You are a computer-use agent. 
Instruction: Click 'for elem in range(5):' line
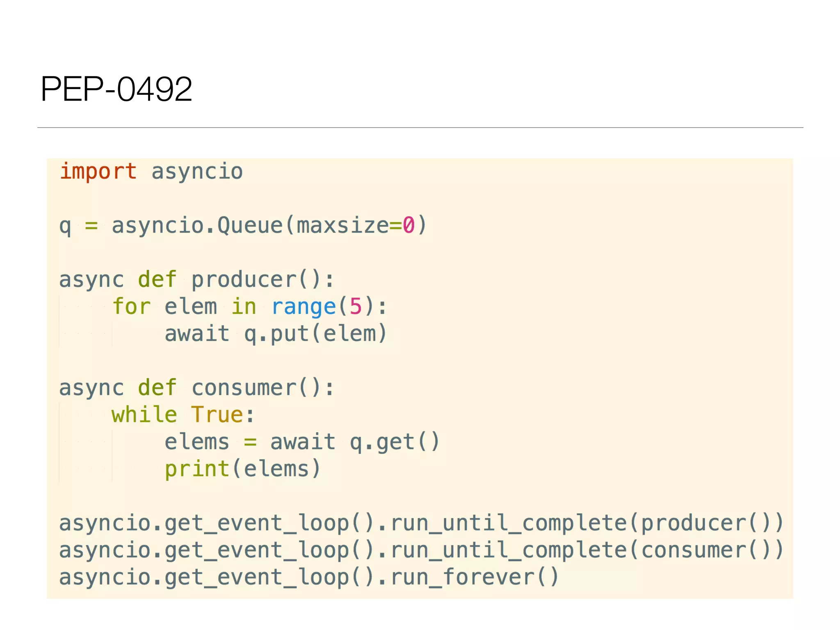[250, 307]
